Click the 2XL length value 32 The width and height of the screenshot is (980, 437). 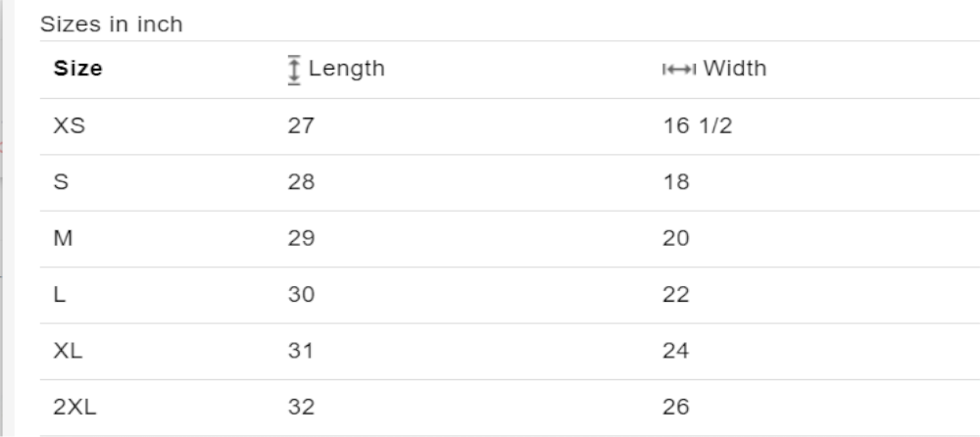pos(301,407)
